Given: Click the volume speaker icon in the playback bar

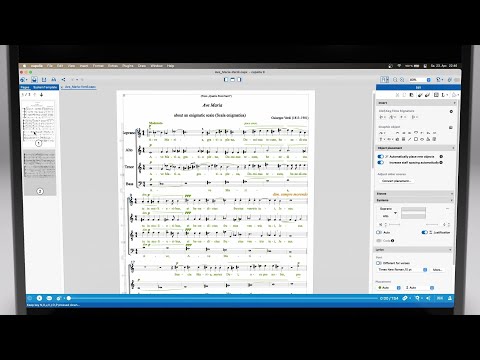Looking at the screenshot, I should coord(429,298).
